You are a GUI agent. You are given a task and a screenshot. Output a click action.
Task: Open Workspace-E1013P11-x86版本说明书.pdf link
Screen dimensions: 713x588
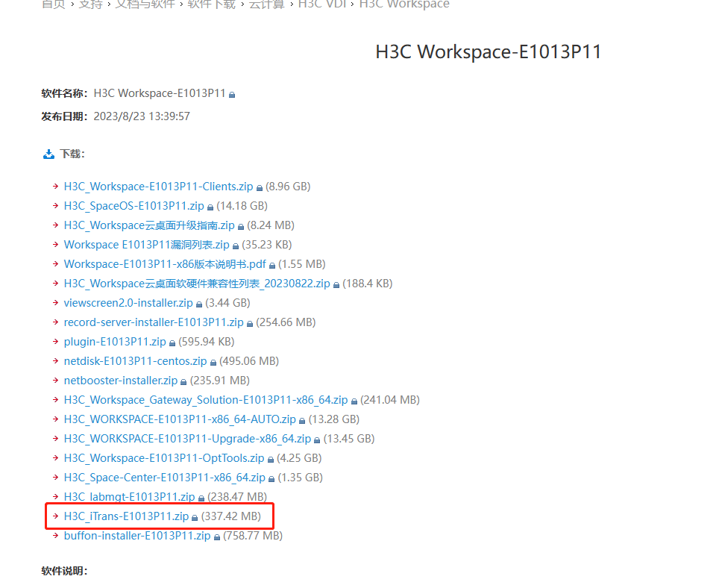coord(165,264)
